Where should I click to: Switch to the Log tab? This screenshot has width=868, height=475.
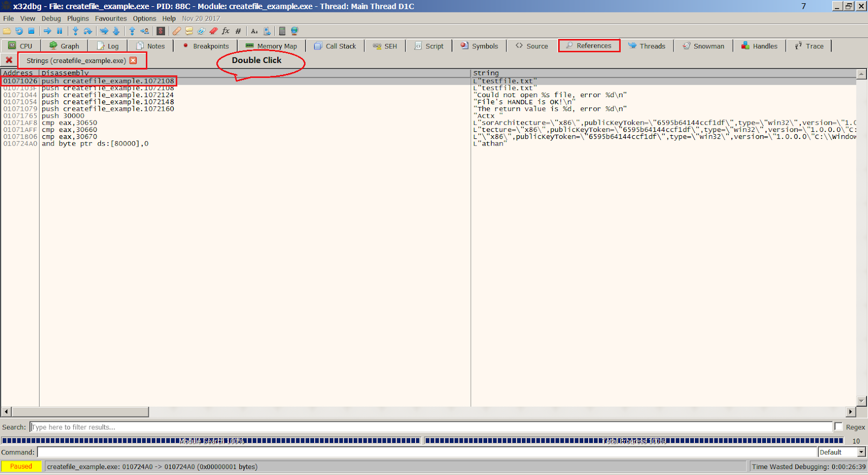point(108,46)
